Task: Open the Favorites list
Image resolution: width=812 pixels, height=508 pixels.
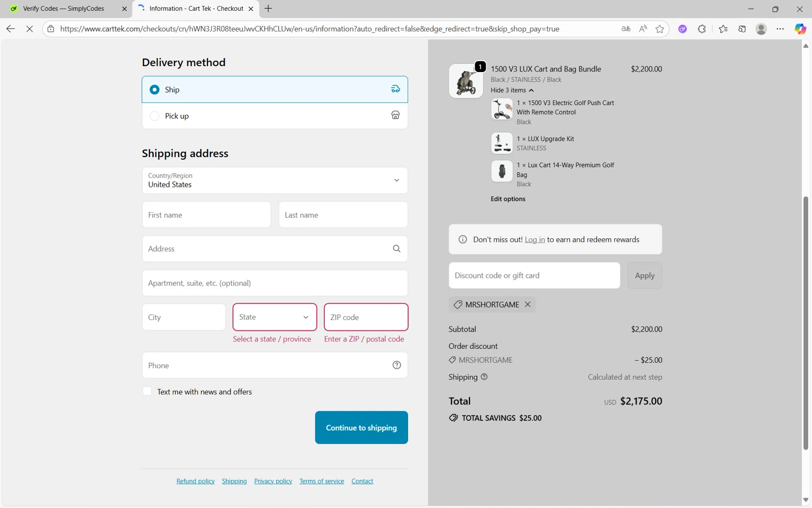Action: 723,29
